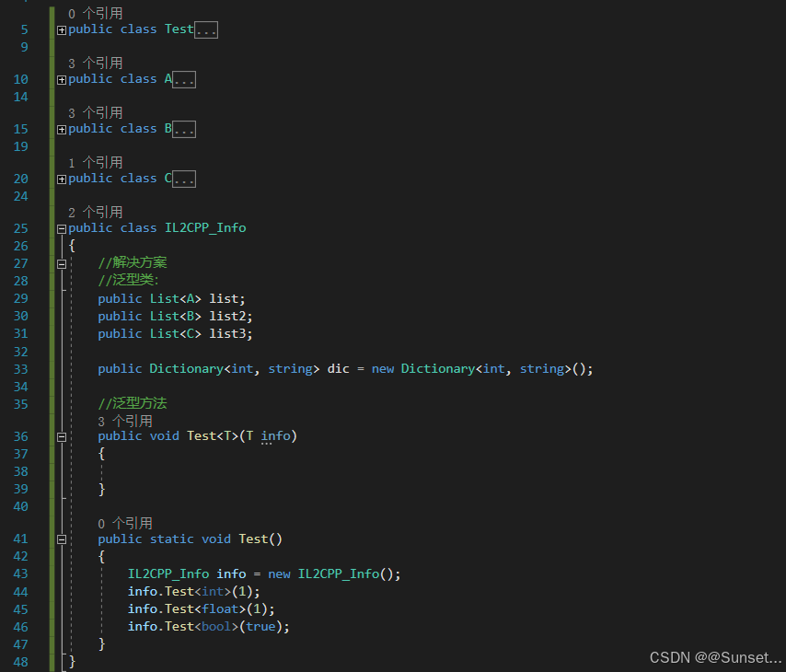Viewport: 786px width, 672px height.
Task: Open collapsed ellipsis box after class C
Action: tap(184, 179)
